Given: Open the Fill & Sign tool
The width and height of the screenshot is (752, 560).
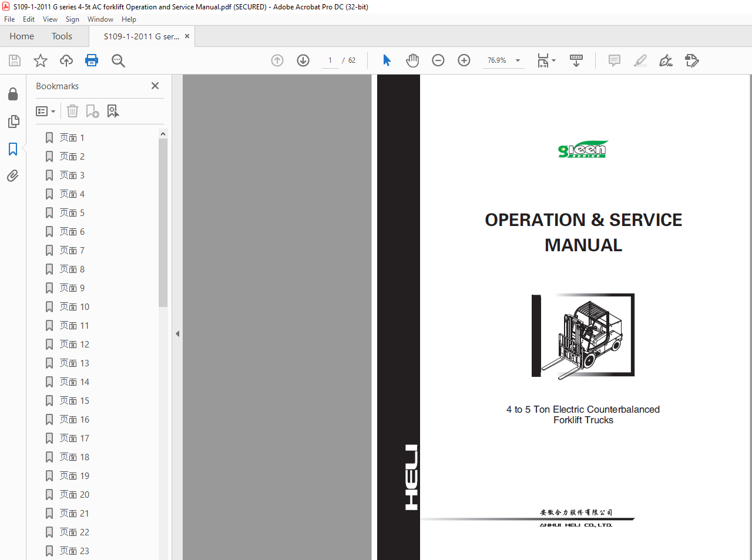Looking at the screenshot, I should 666,60.
